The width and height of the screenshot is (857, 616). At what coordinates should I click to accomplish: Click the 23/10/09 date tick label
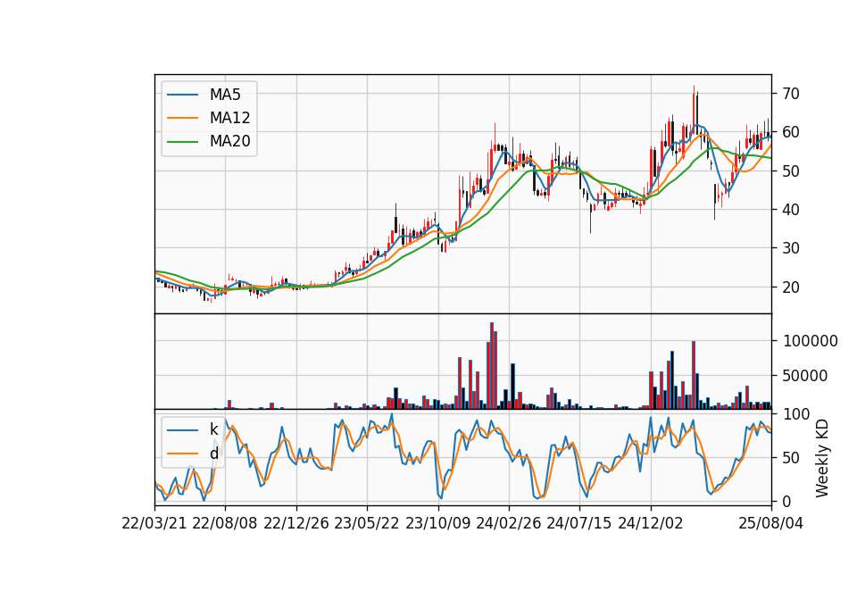coord(437,523)
